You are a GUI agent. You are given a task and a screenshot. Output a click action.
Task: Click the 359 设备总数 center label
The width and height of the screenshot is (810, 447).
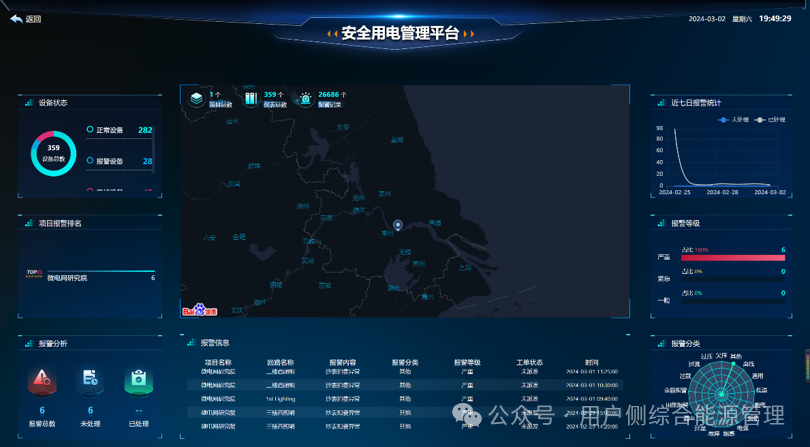pyautogui.click(x=54, y=153)
